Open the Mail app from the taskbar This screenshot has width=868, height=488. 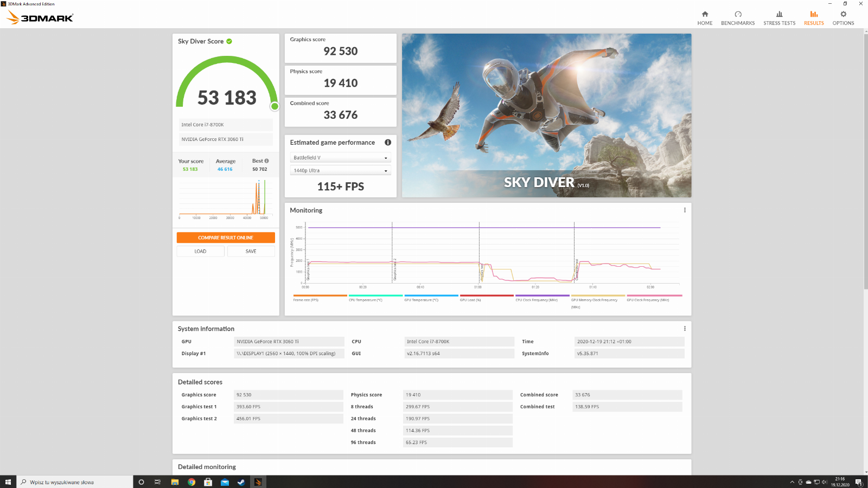pyautogui.click(x=225, y=482)
